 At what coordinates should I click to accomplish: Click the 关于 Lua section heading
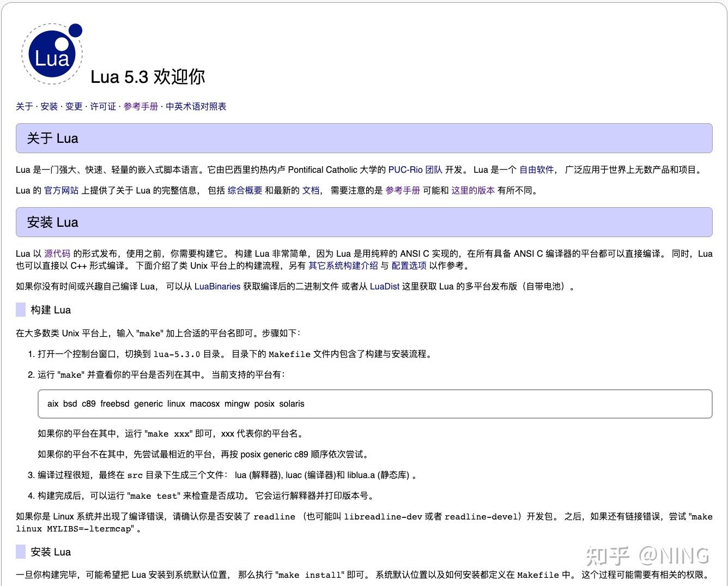(364, 138)
